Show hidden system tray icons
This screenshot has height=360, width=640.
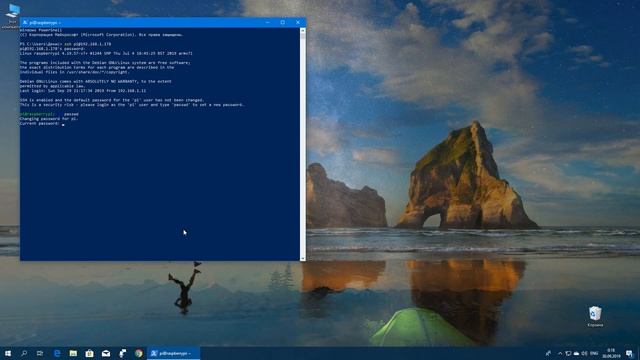click(560, 353)
